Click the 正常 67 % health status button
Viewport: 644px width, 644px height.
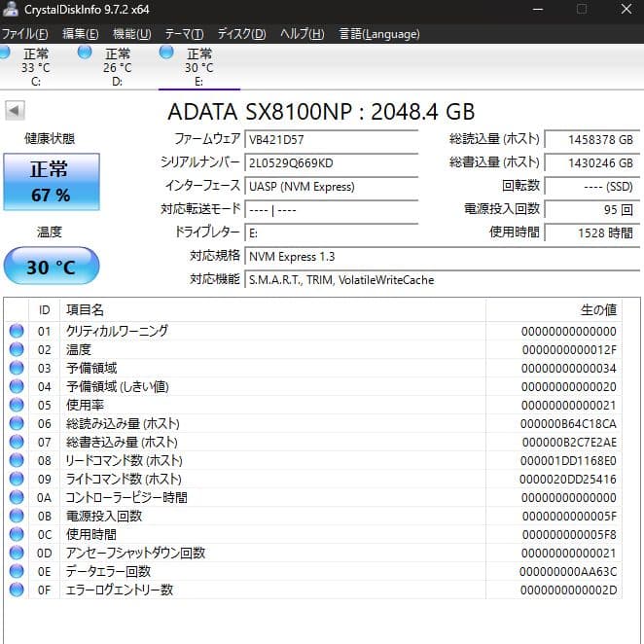coord(52,182)
